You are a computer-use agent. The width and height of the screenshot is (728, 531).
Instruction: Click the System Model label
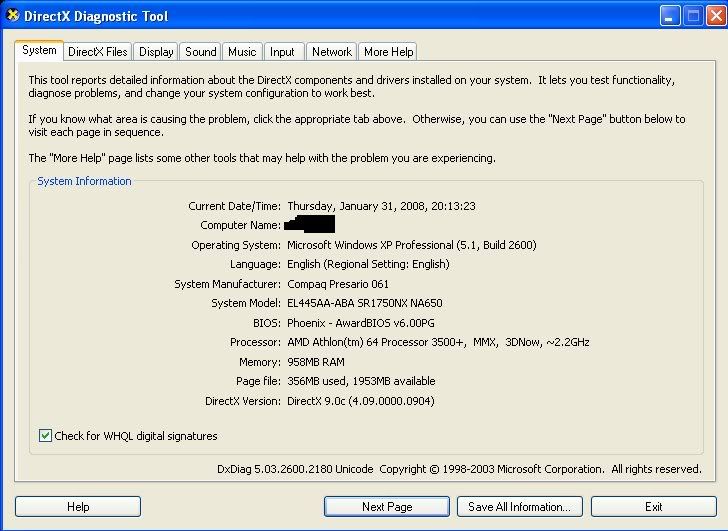point(246,303)
